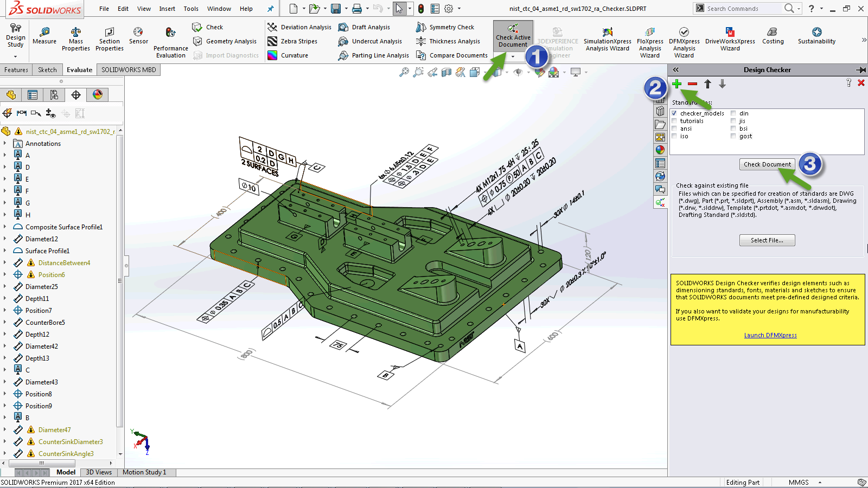Image resolution: width=868 pixels, height=488 pixels.
Task: Click Check Active Document
Action: [x=513, y=36]
